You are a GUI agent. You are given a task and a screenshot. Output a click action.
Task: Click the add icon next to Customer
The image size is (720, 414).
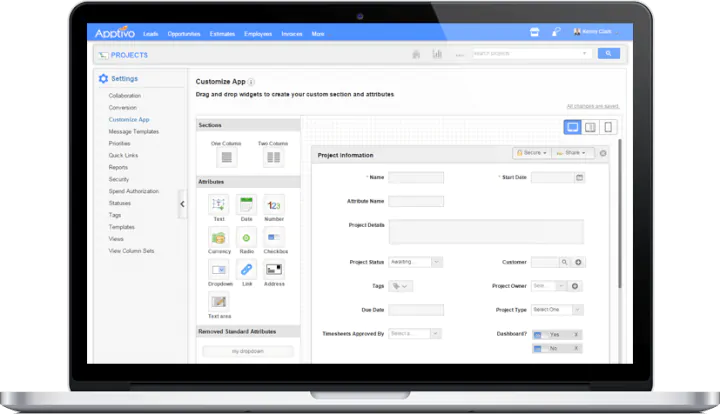(x=579, y=262)
